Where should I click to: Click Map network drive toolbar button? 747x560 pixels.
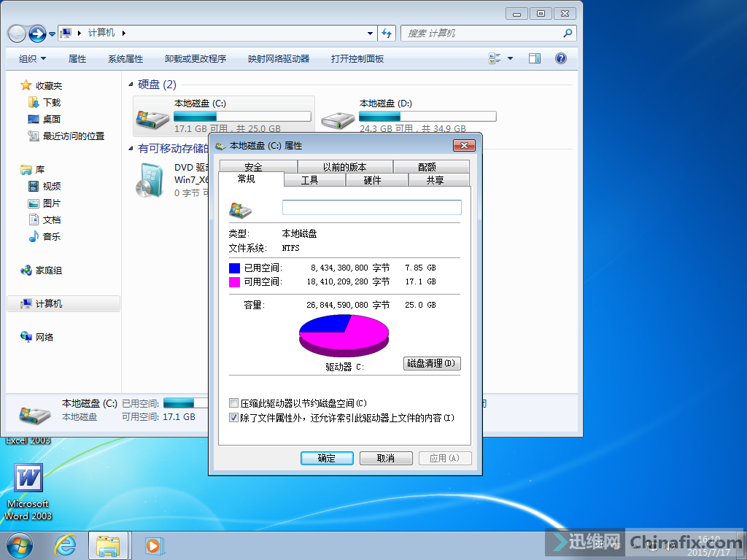pos(279,58)
